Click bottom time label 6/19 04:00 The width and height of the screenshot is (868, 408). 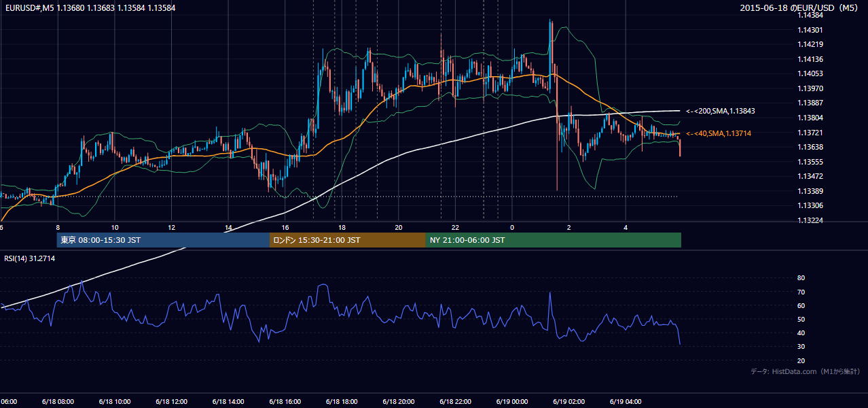click(x=626, y=401)
